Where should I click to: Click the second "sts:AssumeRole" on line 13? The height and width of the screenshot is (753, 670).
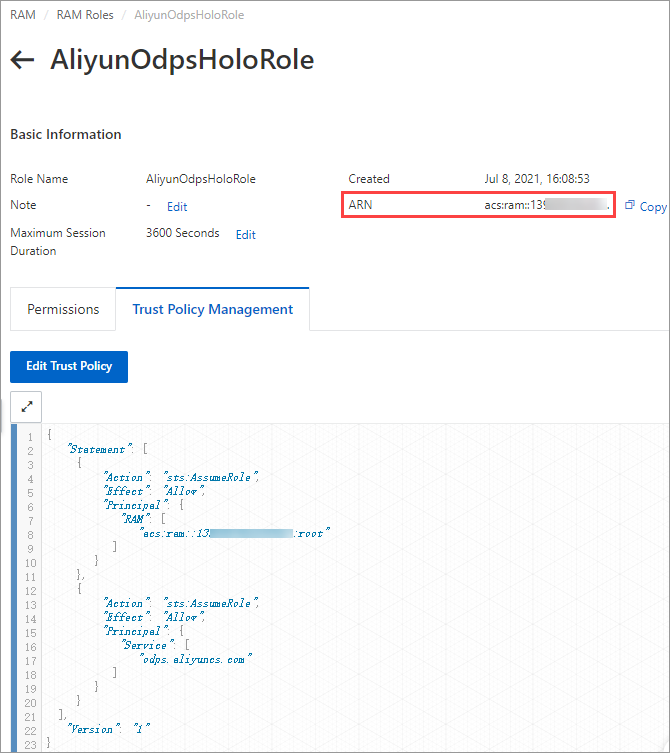click(x=210, y=603)
